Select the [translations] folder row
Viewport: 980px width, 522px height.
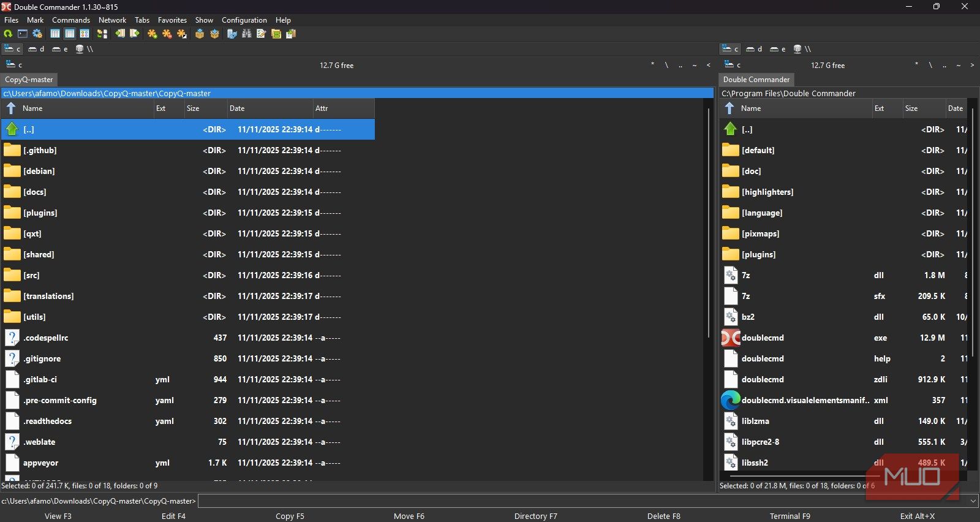(x=187, y=296)
